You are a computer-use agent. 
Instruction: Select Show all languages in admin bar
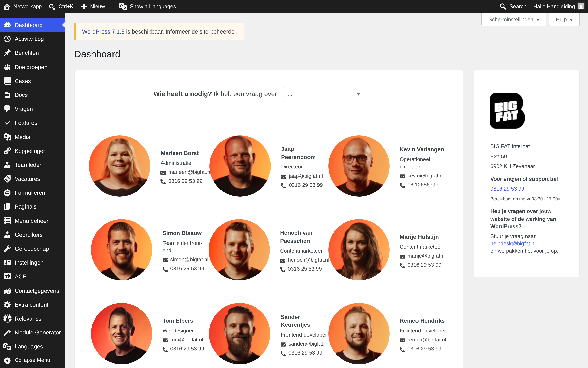click(147, 6)
